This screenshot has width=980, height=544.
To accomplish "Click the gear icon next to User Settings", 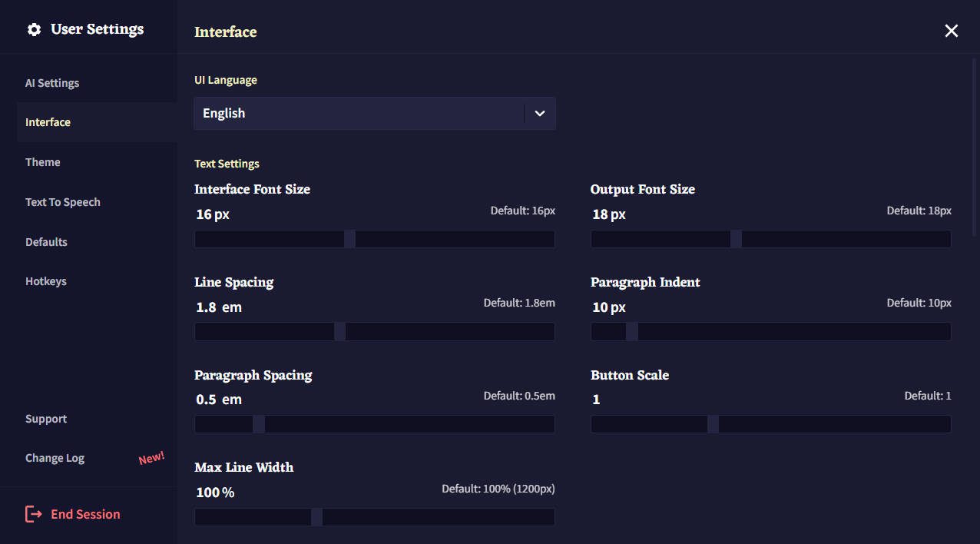I will [34, 28].
